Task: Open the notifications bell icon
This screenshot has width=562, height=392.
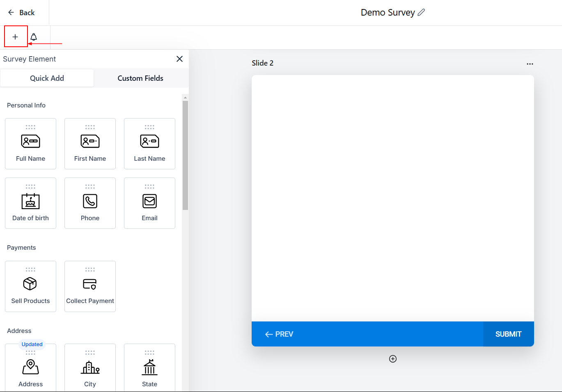Action: pyautogui.click(x=34, y=37)
